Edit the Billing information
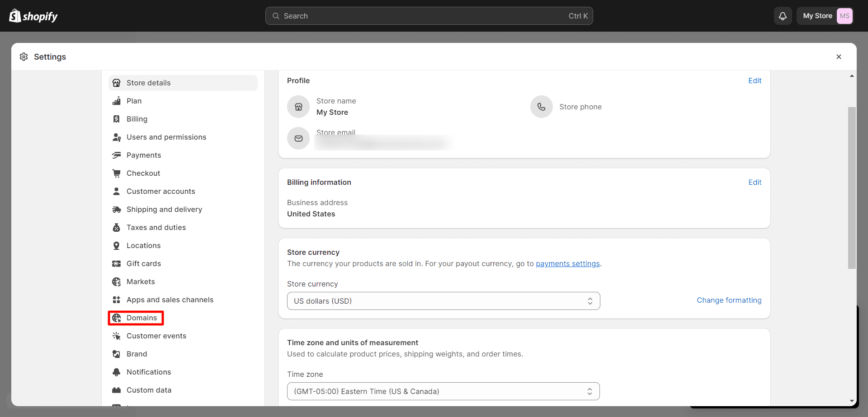Image resolution: width=868 pixels, height=417 pixels. point(755,182)
